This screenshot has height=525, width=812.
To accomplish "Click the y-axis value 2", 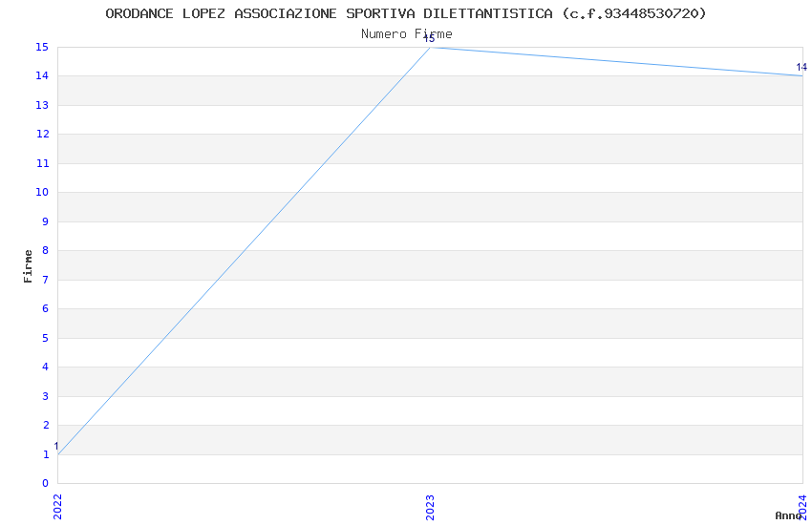I will (46, 425).
